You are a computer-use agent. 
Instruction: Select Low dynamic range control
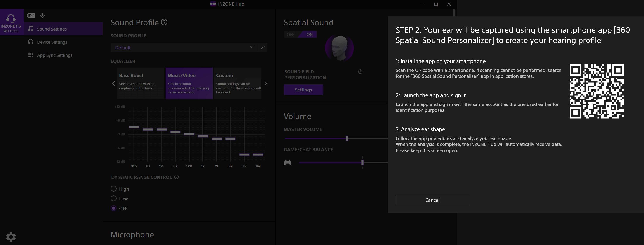tap(114, 198)
